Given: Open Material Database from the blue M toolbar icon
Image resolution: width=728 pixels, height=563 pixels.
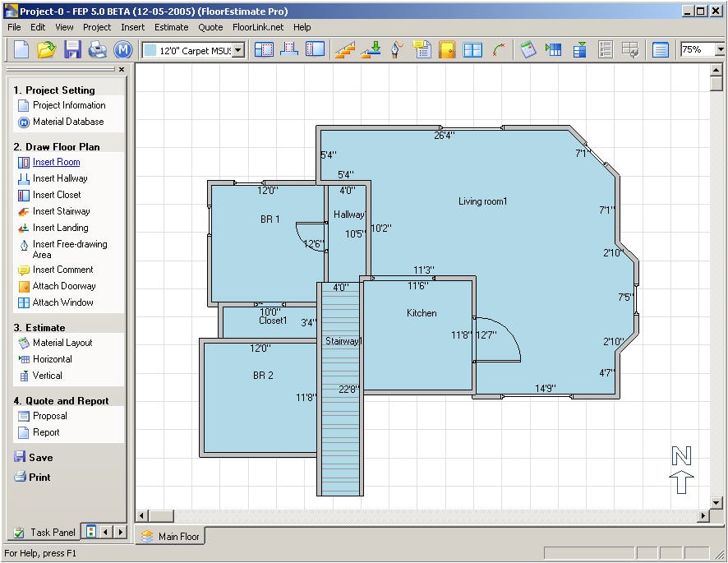Looking at the screenshot, I should tap(122, 49).
